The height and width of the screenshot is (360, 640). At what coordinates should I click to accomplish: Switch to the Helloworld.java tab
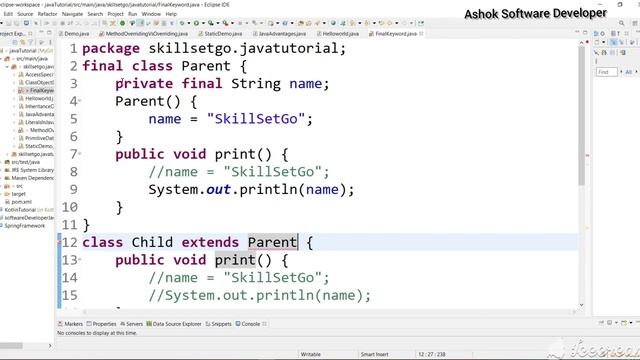pyautogui.click(x=338, y=34)
